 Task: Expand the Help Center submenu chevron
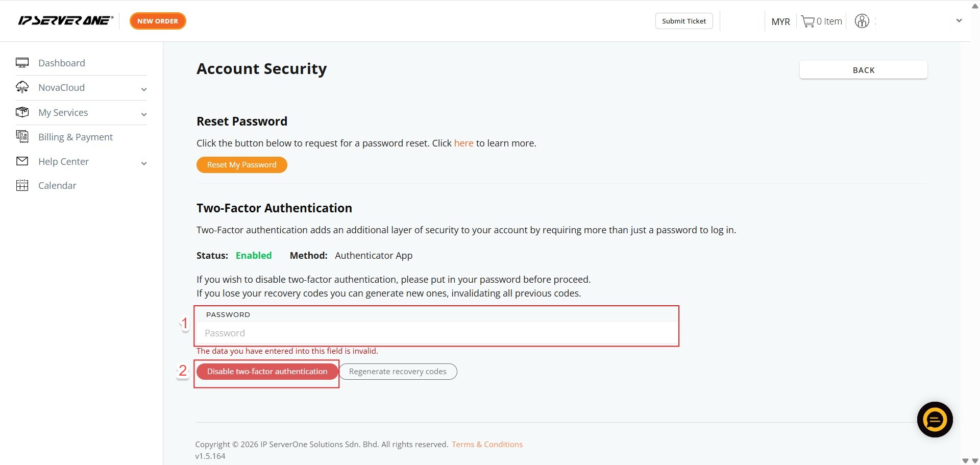pyautogui.click(x=144, y=163)
